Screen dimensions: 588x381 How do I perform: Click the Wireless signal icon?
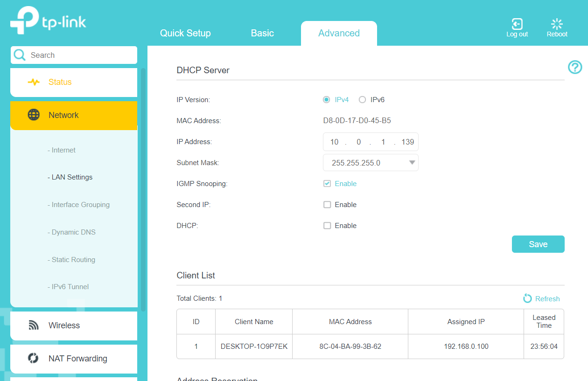[x=34, y=326]
